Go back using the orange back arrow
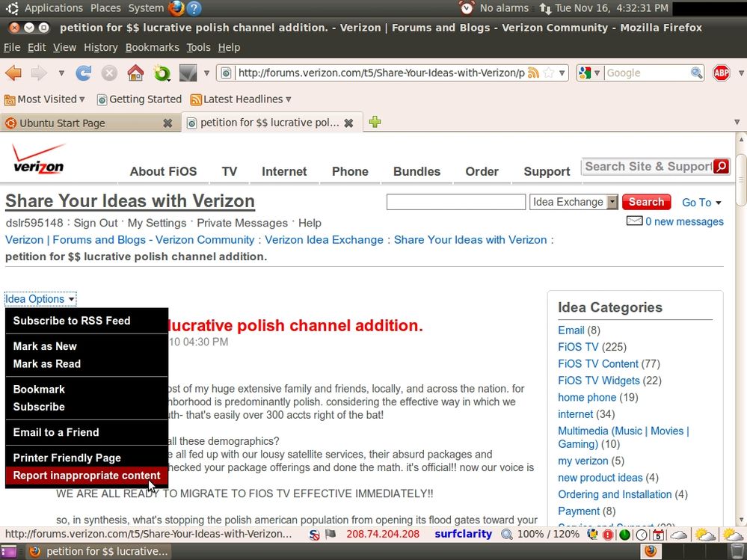Screen dimensions: 747x560 click(13, 73)
